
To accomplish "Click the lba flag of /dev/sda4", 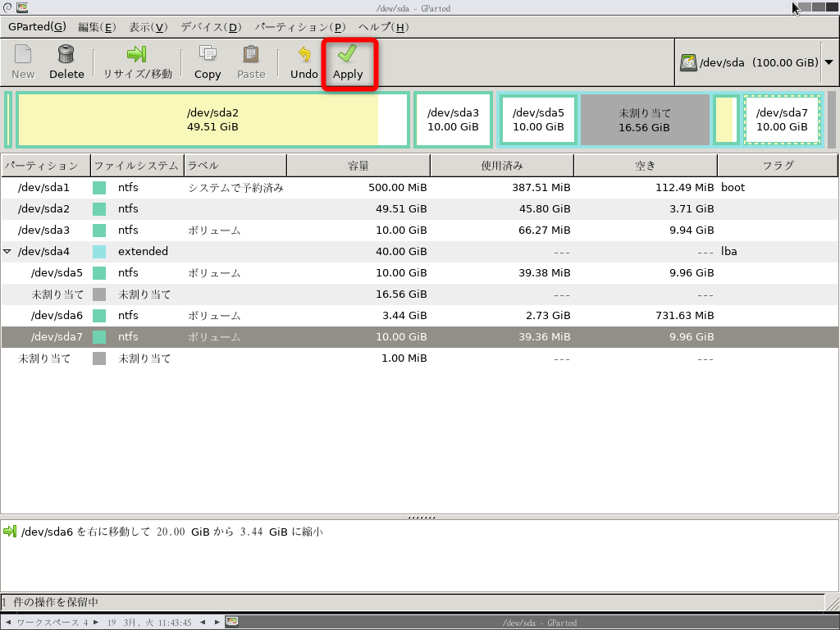I will 728,252.
